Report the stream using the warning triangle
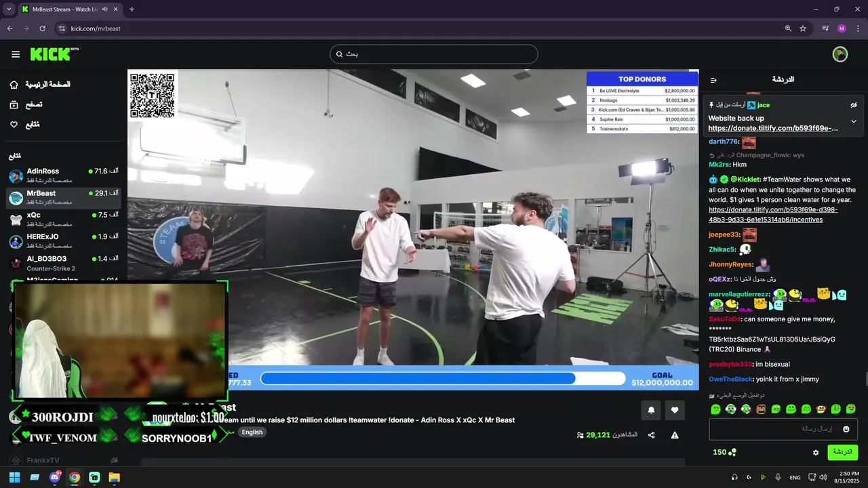 tap(675, 435)
